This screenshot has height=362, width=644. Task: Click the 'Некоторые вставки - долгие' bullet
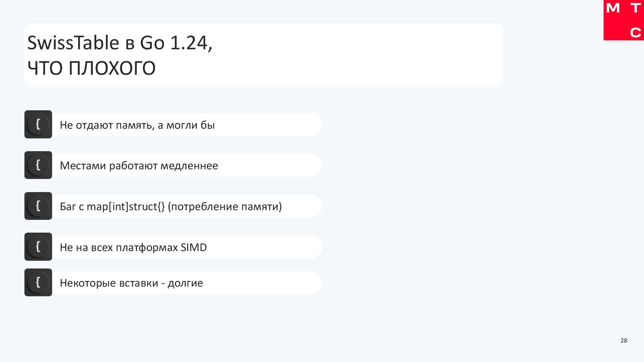point(131,283)
